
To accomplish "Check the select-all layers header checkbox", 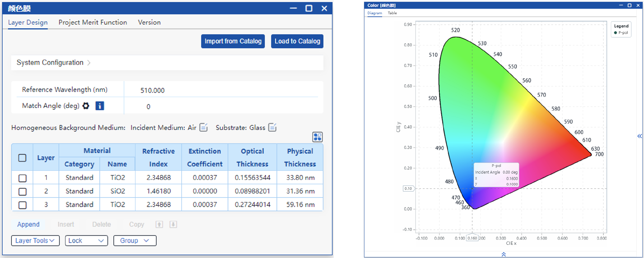I will (x=22, y=158).
